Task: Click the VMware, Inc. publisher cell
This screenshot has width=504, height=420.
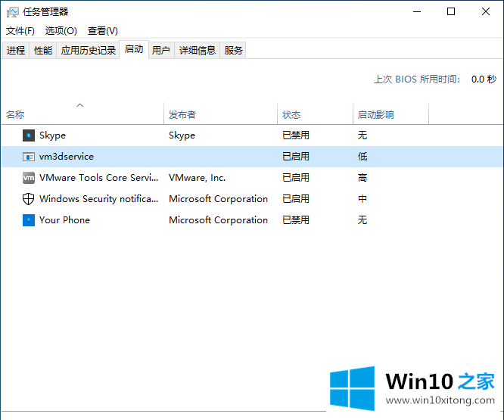Action: (198, 178)
